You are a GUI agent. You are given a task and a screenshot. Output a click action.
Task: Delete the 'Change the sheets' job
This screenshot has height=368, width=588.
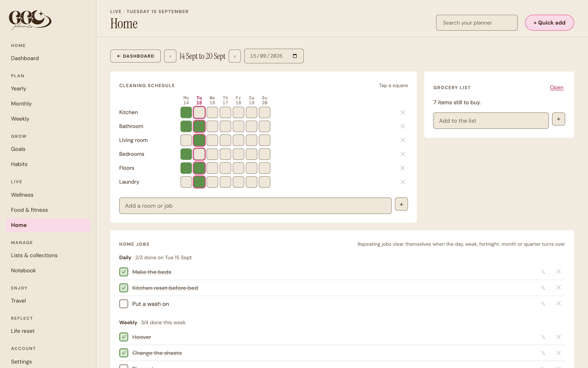[x=558, y=353]
